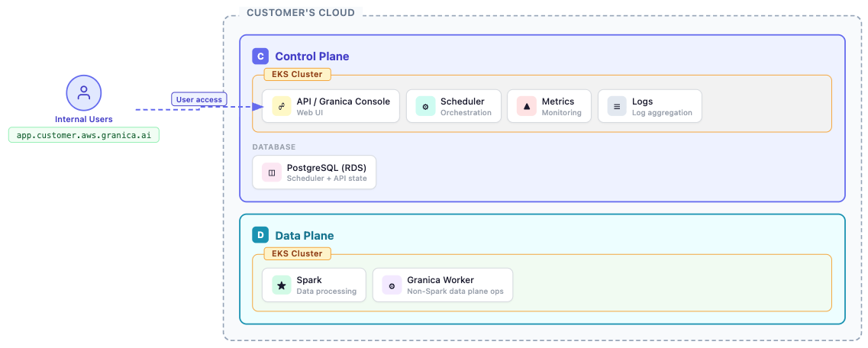Select the EKS Cluster label in Data Plane

click(x=297, y=253)
